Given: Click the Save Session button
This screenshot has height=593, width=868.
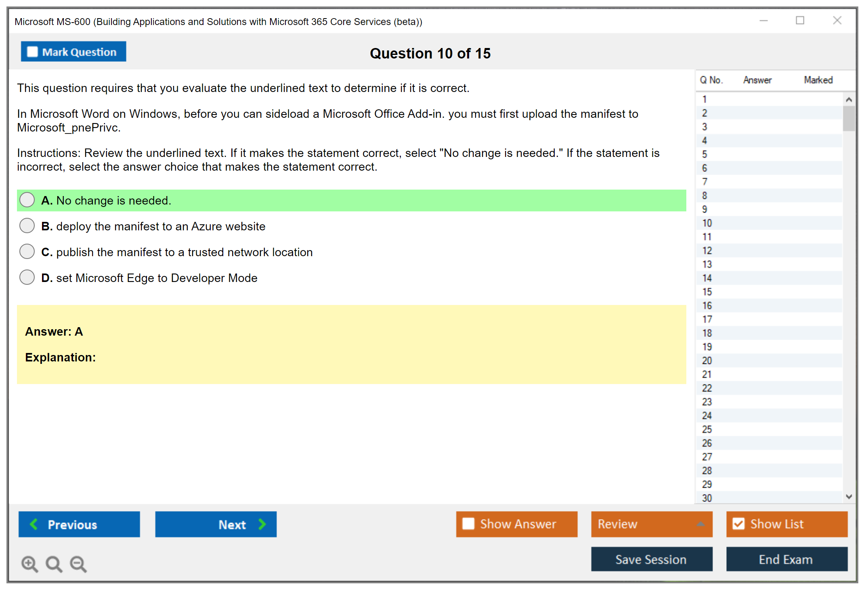Looking at the screenshot, I should [x=651, y=559].
